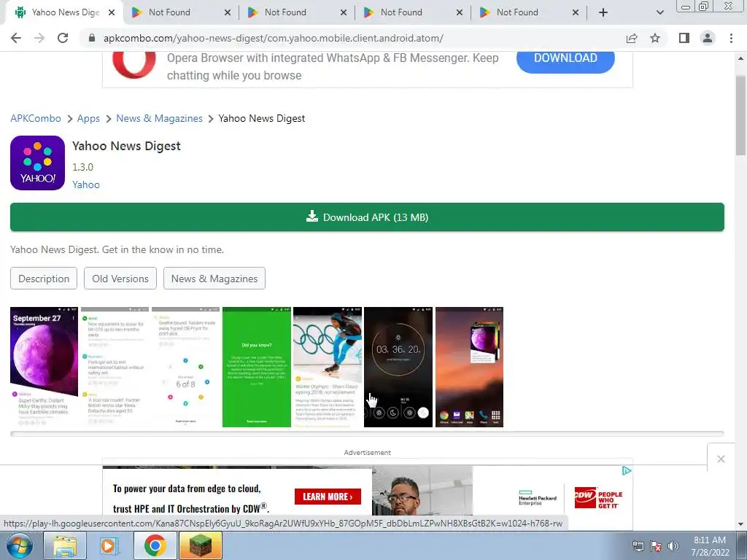This screenshot has width=747, height=560.
Task: Open the Windows Start menu
Action: click(20, 545)
